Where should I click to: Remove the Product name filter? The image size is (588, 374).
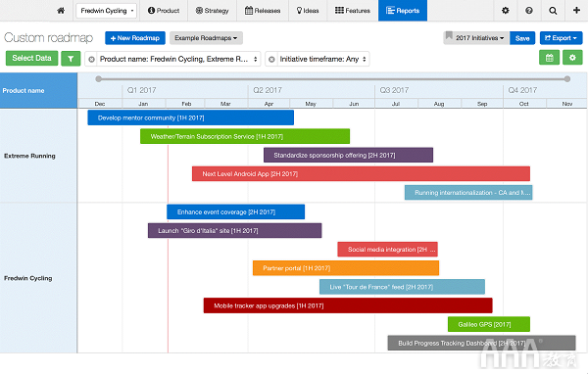[91, 59]
